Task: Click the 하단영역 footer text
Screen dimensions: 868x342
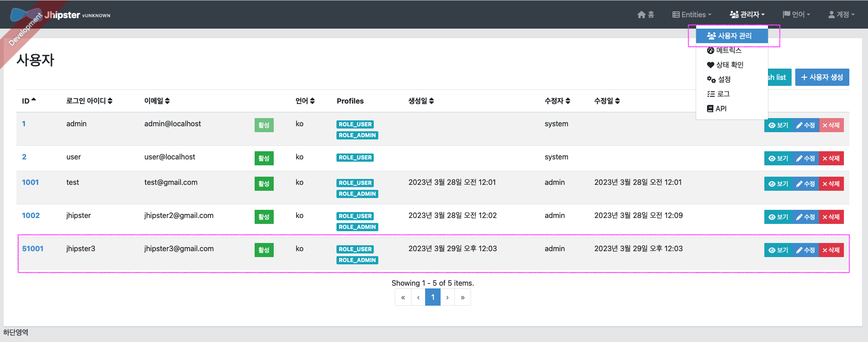Action: 16,332
